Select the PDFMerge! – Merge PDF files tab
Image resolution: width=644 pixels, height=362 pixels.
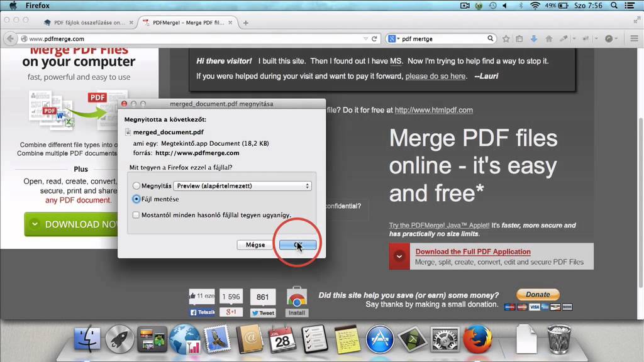187,23
